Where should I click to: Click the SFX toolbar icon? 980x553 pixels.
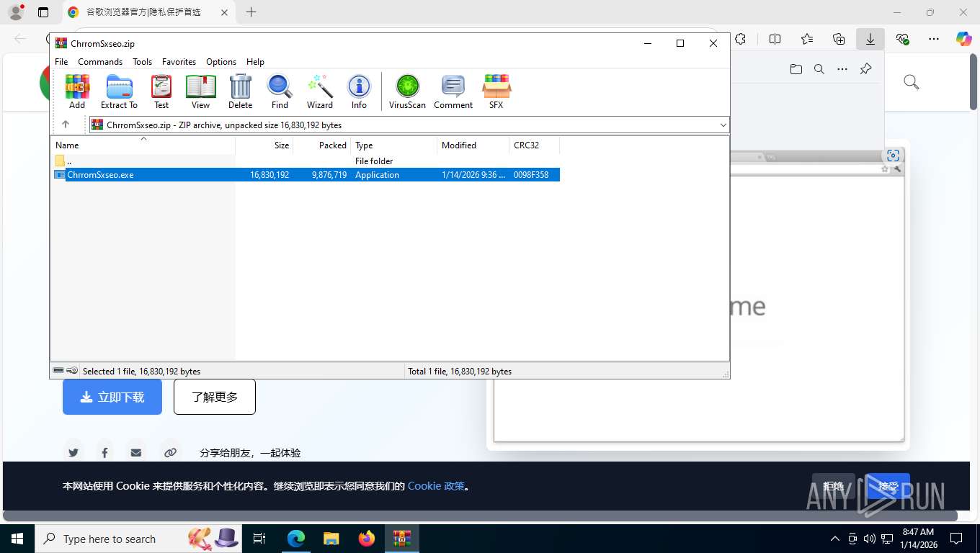click(496, 91)
